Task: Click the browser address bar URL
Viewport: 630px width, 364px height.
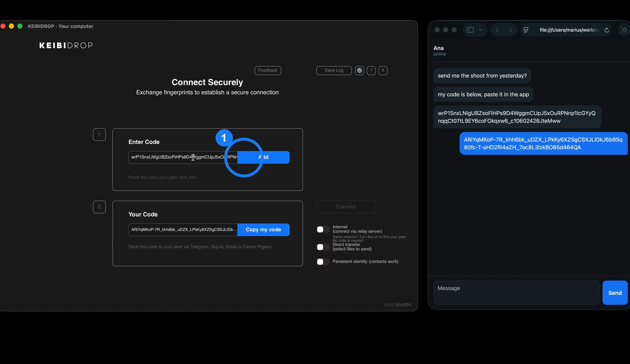Action: click(x=569, y=30)
